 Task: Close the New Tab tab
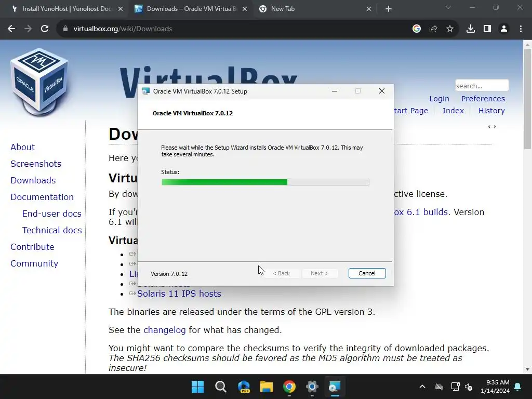click(369, 9)
